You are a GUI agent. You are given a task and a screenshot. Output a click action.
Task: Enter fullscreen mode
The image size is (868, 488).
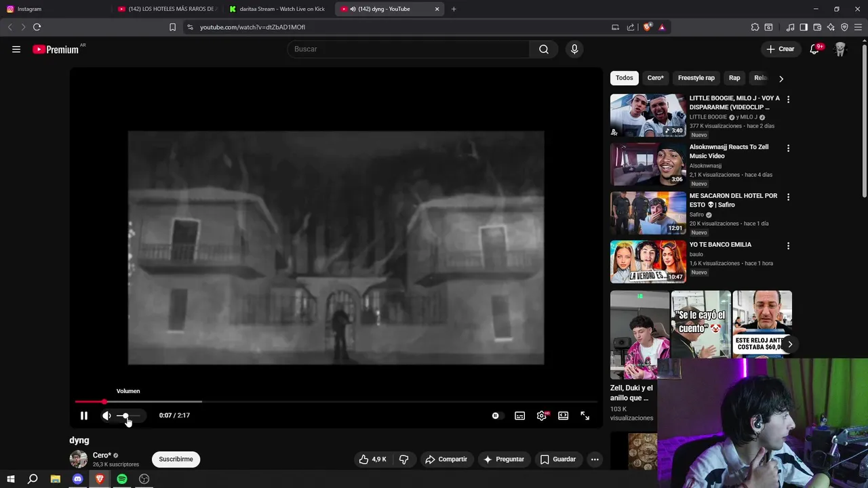point(585,415)
